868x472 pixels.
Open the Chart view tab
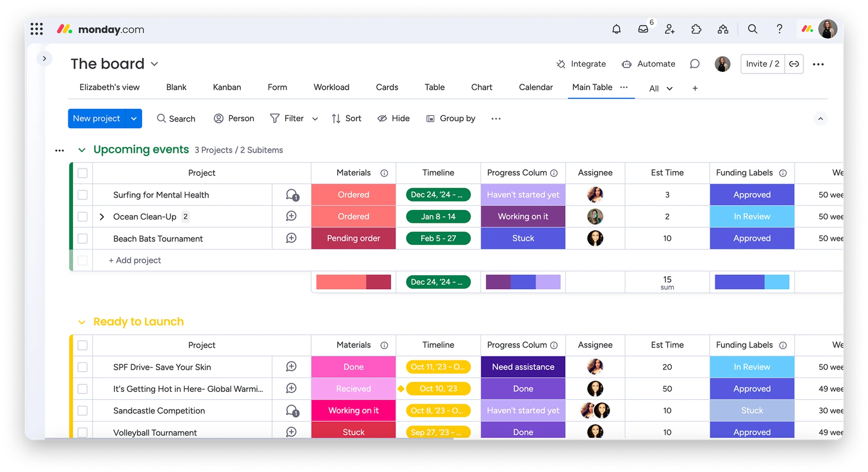pyautogui.click(x=481, y=87)
